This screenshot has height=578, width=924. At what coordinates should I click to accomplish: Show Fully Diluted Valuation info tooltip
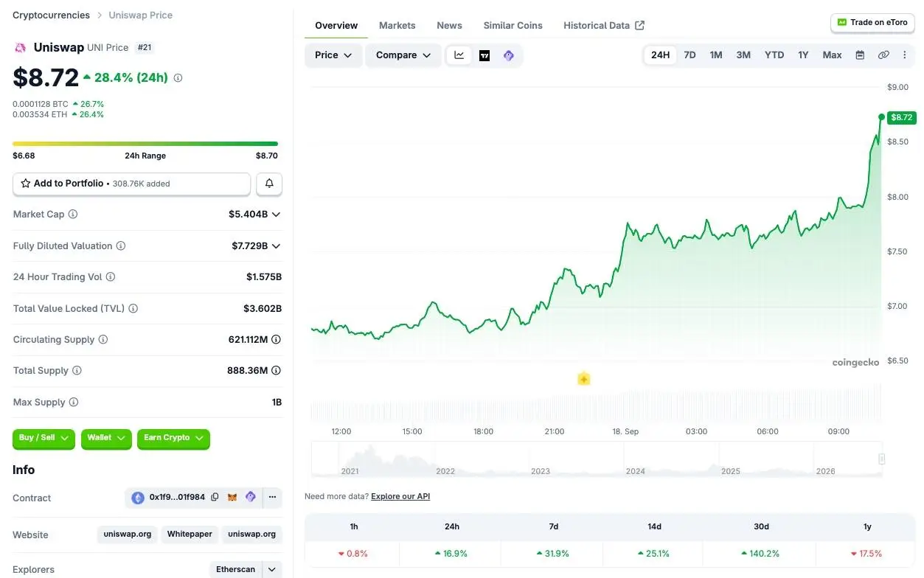click(x=121, y=246)
